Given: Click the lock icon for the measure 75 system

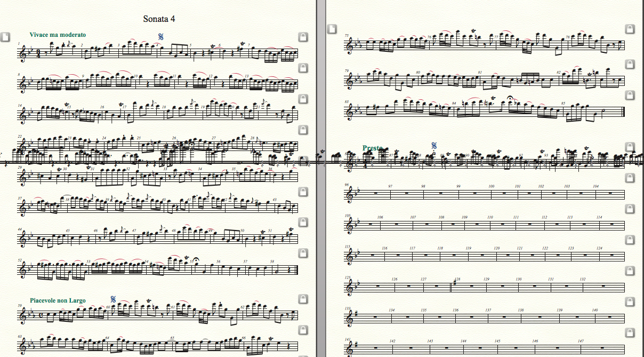Looking at the screenshot, I should tap(629, 28).
